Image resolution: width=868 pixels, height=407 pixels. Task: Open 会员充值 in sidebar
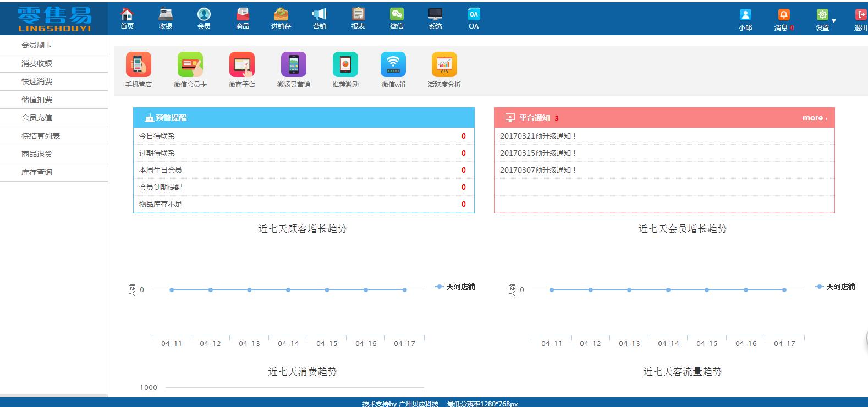54,118
